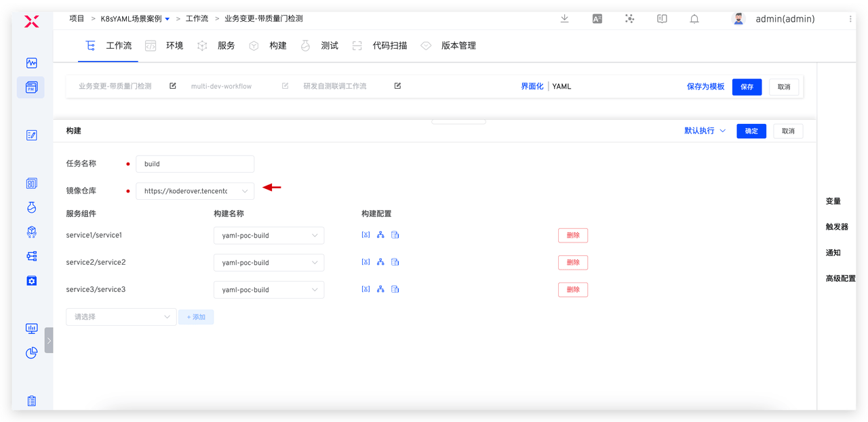The width and height of the screenshot is (868, 422).
Task: Open the notifications bell icon
Action: click(694, 19)
